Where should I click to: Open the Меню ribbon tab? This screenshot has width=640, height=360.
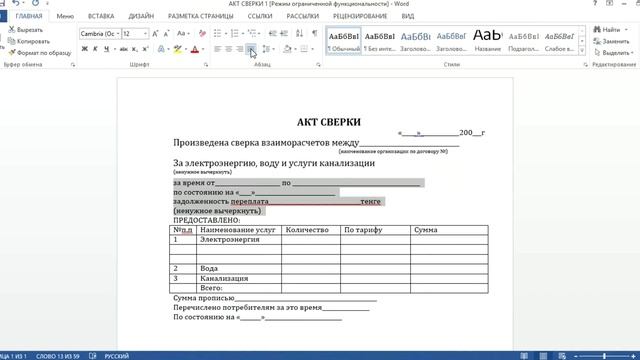click(65, 16)
